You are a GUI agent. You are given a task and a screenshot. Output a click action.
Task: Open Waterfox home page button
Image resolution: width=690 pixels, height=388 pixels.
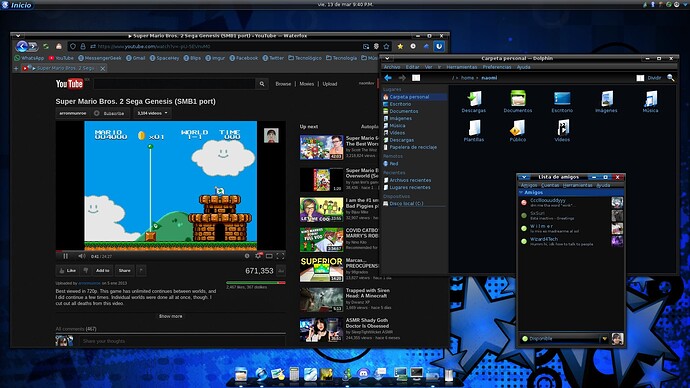[x=58, y=46]
